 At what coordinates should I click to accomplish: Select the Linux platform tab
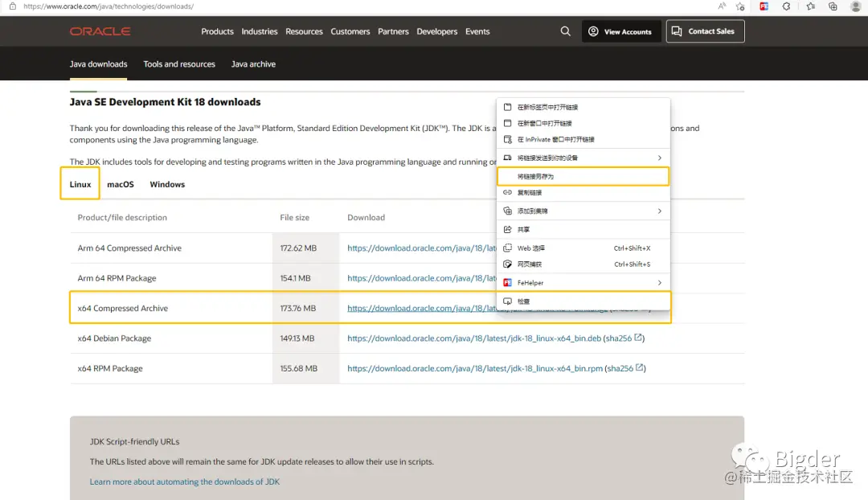coord(80,184)
